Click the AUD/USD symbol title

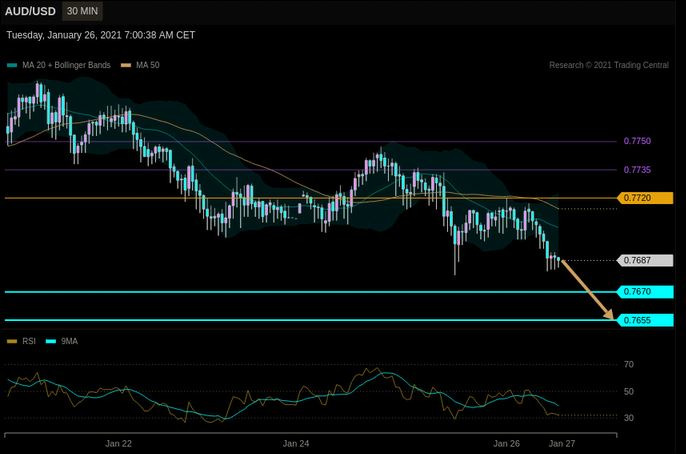(x=30, y=11)
